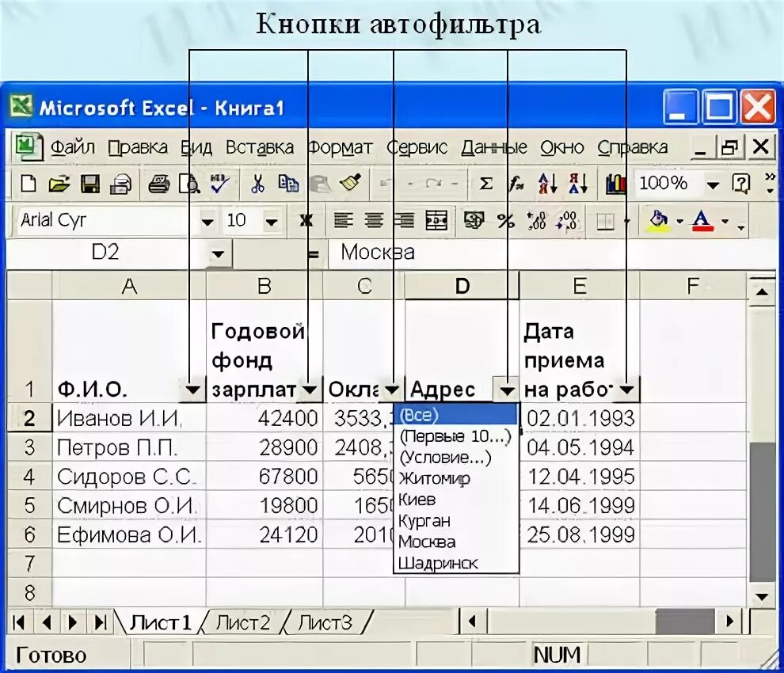Go to last sheet with the tab navigation arrow
The image size is (784, 673).
point(101,622)
